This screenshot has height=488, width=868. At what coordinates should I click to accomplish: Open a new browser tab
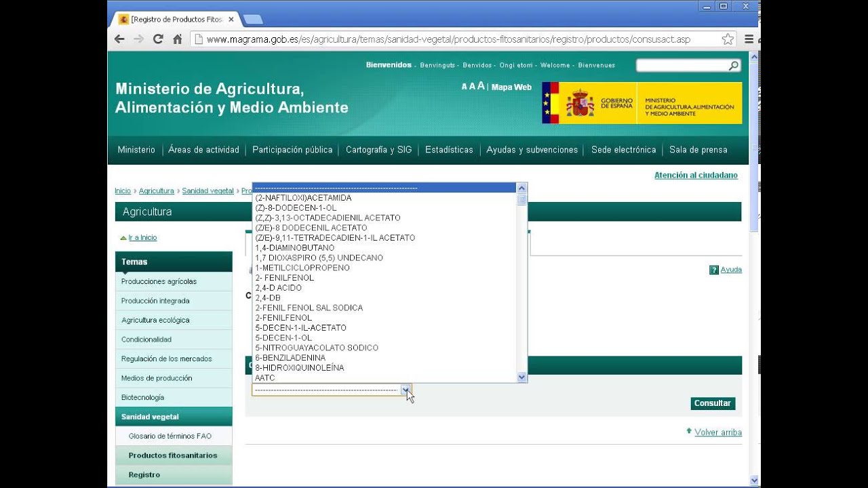point(252,20)
